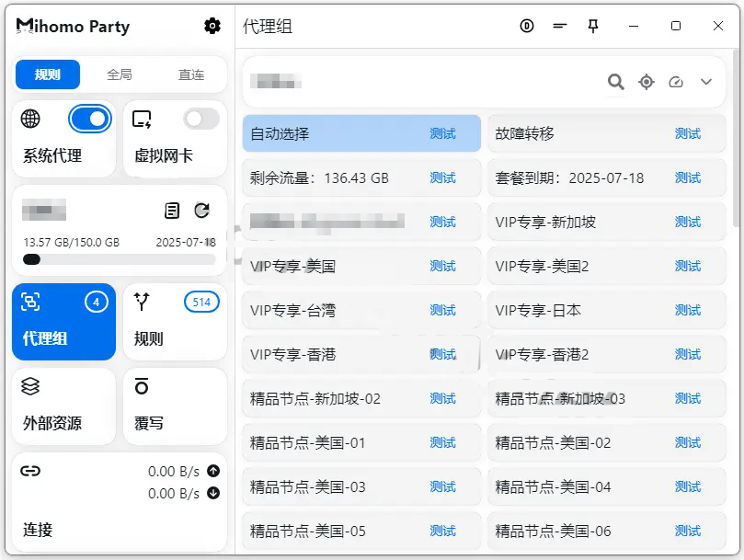744x560 pixels.
Task: Switch to 全局 mode tab
Action: pos(120,74)
